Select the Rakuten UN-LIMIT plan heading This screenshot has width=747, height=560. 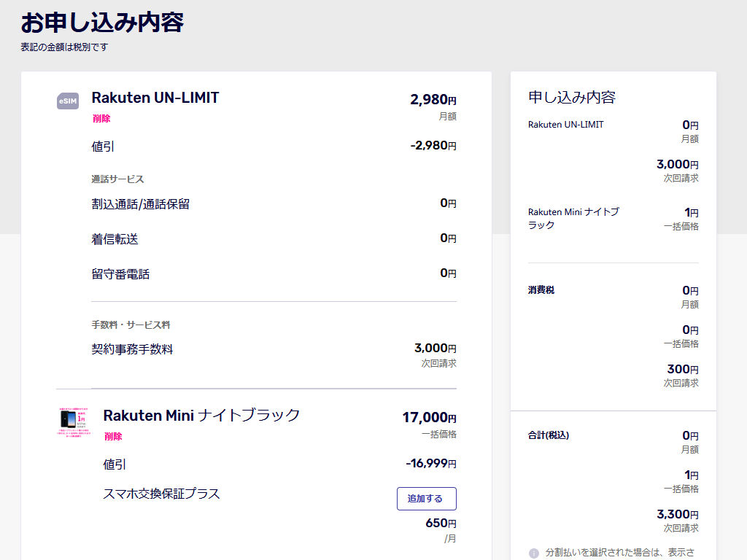155,98
